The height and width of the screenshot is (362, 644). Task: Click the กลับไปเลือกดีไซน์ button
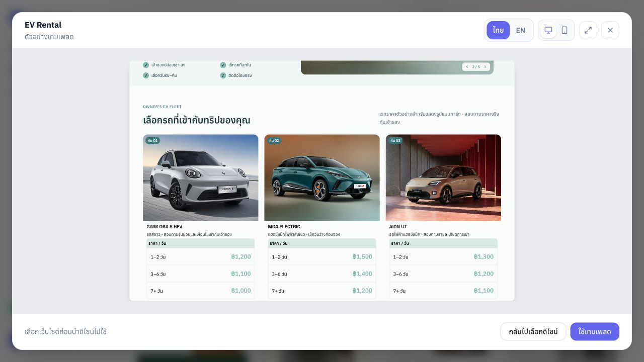(x=533, y=332)
